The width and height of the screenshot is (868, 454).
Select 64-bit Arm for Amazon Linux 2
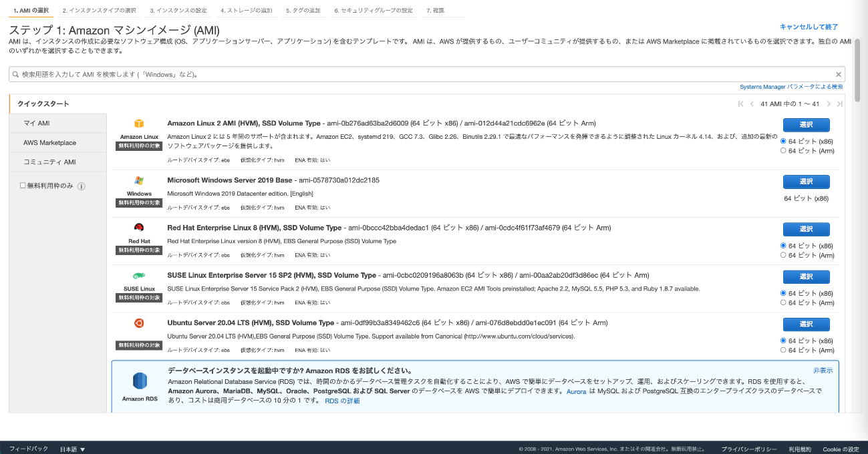[783, 151]
